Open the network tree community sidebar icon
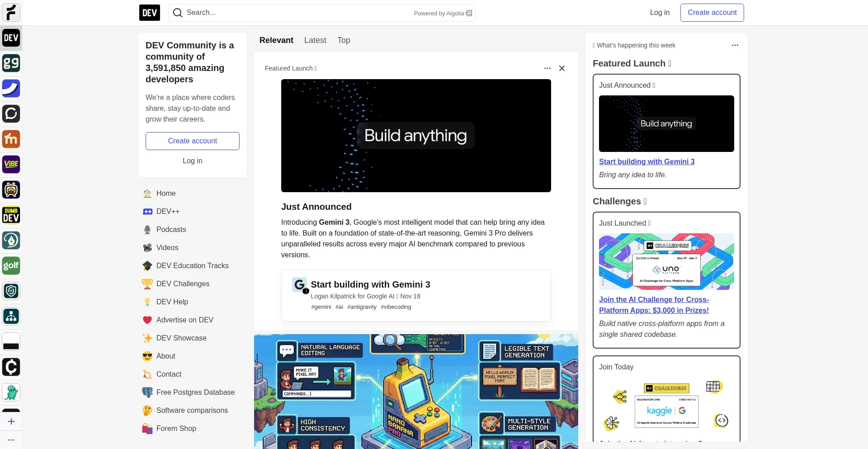The height and width of the screenshot is (449, 868). (11, 317)
